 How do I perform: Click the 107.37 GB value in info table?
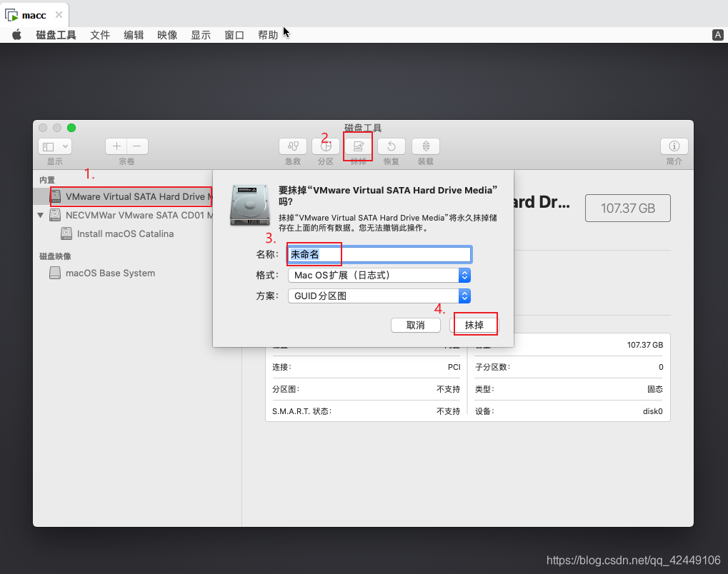pos(645,345)
